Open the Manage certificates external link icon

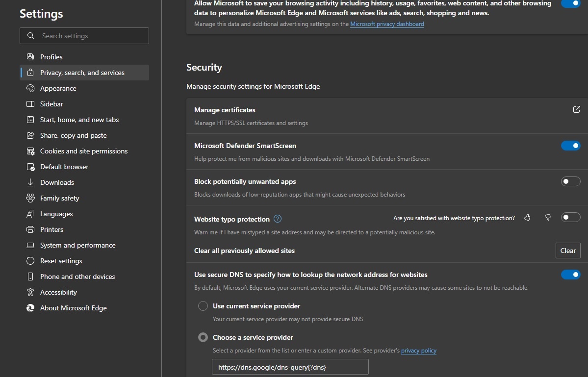coord(577,109)
